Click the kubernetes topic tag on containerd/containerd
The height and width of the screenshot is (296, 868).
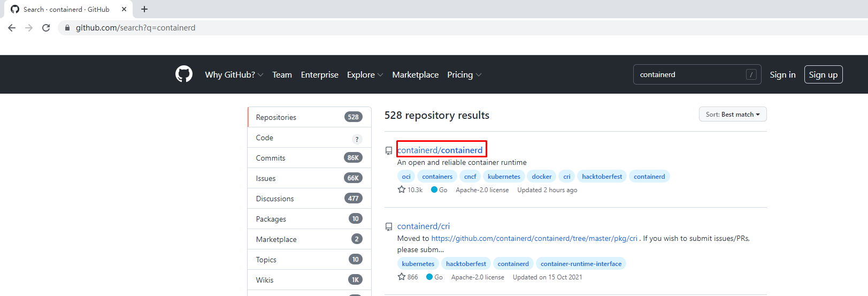[x=504, y=177]
